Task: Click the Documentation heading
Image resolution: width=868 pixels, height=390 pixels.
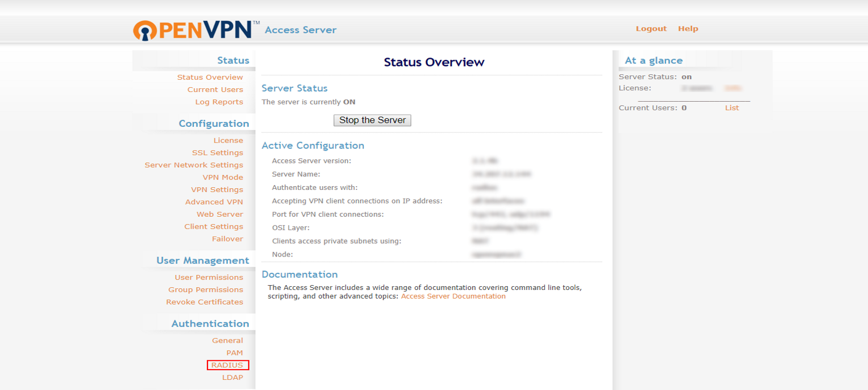Action: (x=300, y=275)
